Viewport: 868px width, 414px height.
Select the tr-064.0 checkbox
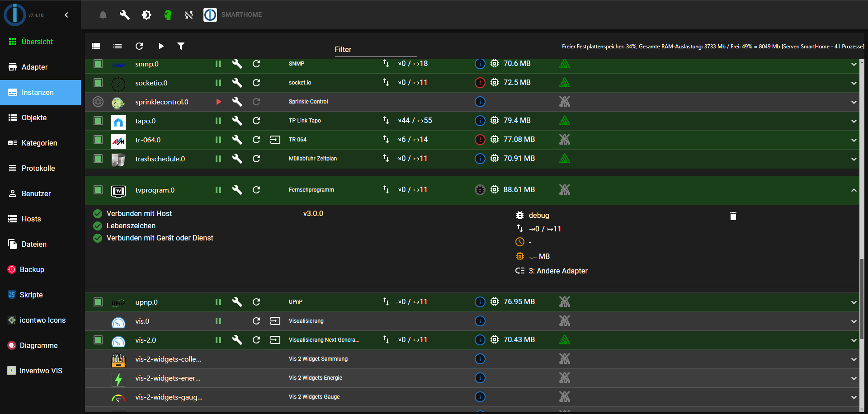[x=98, y=140]
